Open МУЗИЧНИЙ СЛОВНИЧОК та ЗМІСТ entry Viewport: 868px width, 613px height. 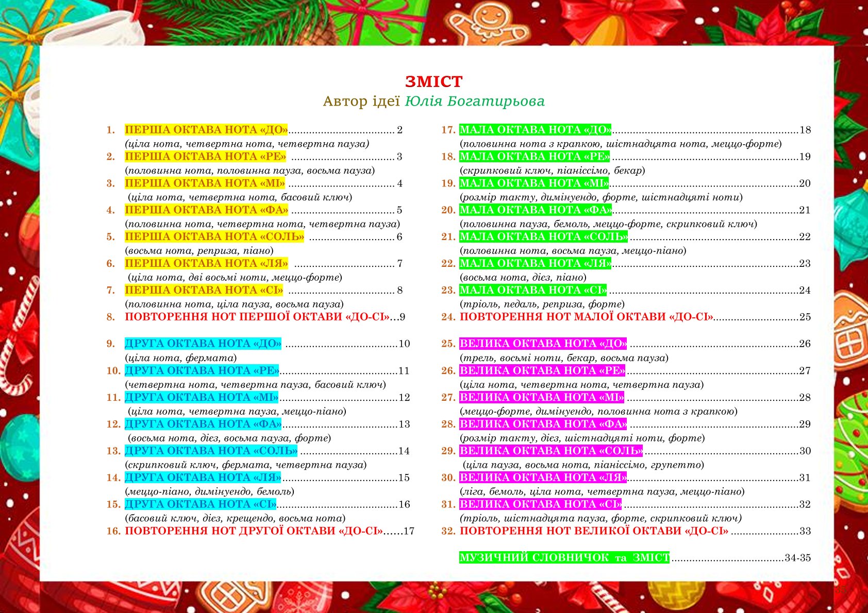coord(564,558)
